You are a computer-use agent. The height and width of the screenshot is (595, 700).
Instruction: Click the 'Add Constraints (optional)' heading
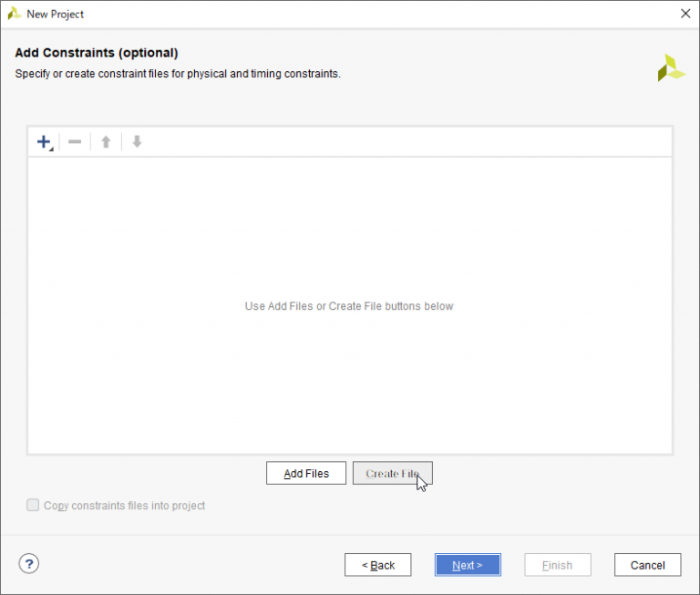[97, 53]
